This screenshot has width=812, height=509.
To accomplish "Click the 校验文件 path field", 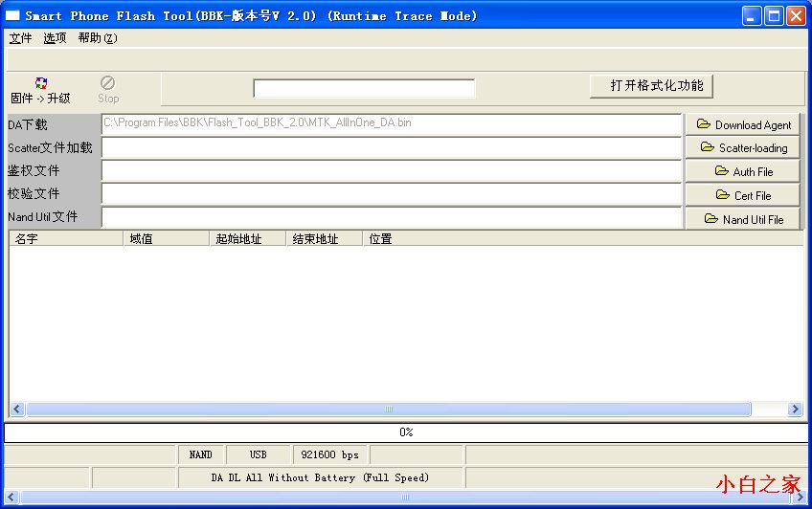I will [x=391, y=194].
